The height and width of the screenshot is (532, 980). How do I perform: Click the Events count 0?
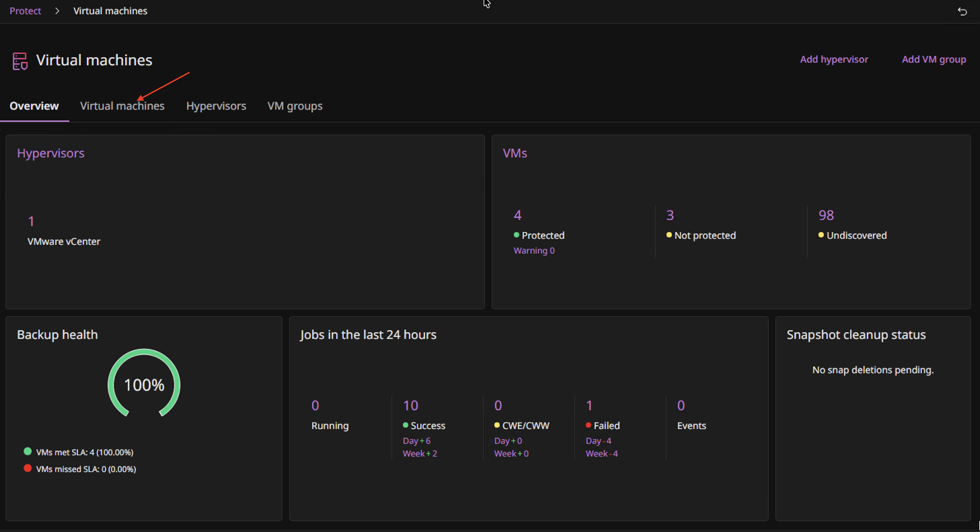(x=681, y=405)
